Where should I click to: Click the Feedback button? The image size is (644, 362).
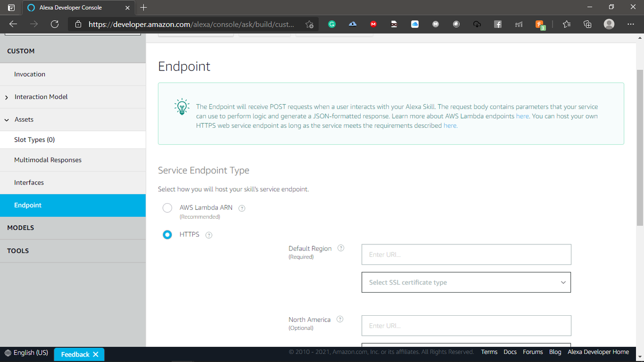click(79, 354)
